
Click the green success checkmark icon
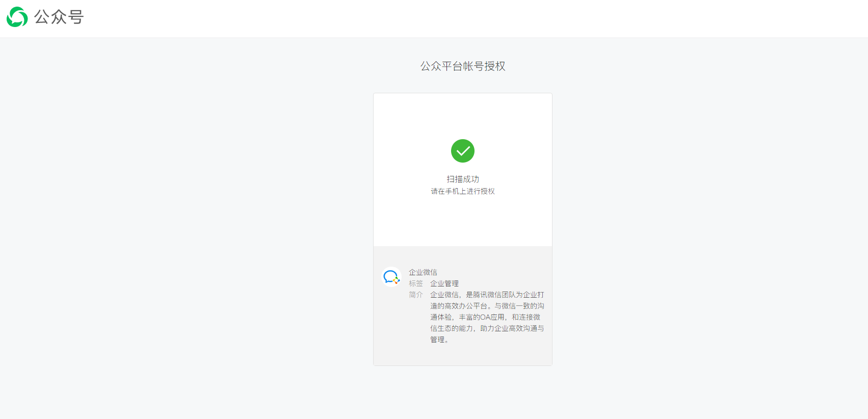(x=463, y=151)
